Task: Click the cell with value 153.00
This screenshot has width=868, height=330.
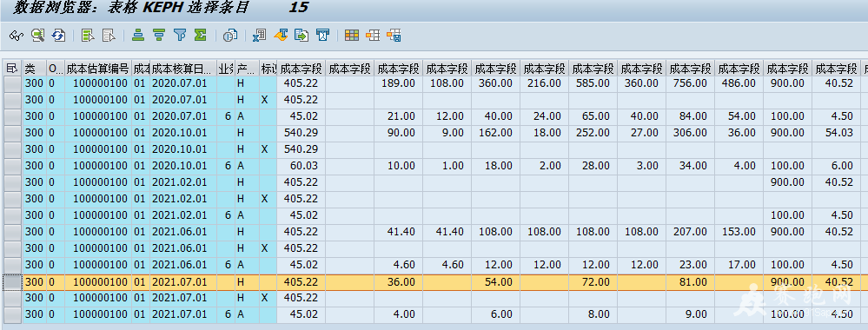Action: pos(739,232)
